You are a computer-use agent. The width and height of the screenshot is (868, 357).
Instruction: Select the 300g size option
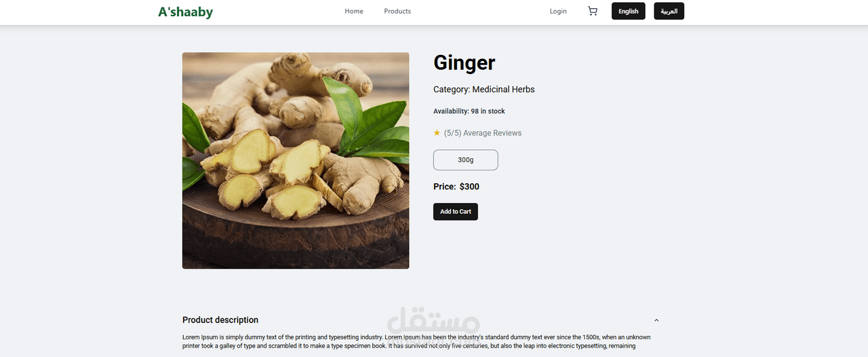click(466, 160)
